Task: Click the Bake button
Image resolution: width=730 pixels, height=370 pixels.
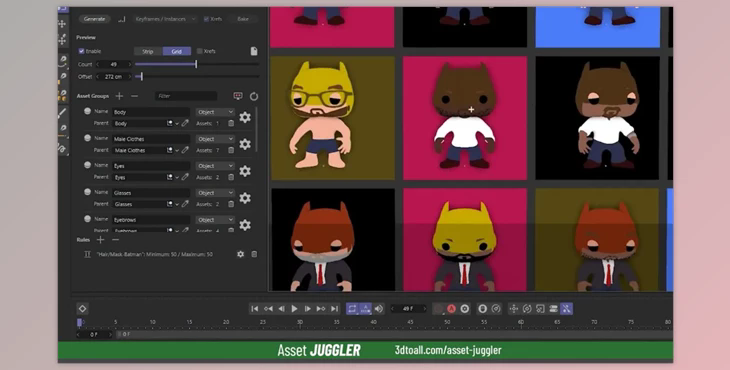Action: [243, 19]
